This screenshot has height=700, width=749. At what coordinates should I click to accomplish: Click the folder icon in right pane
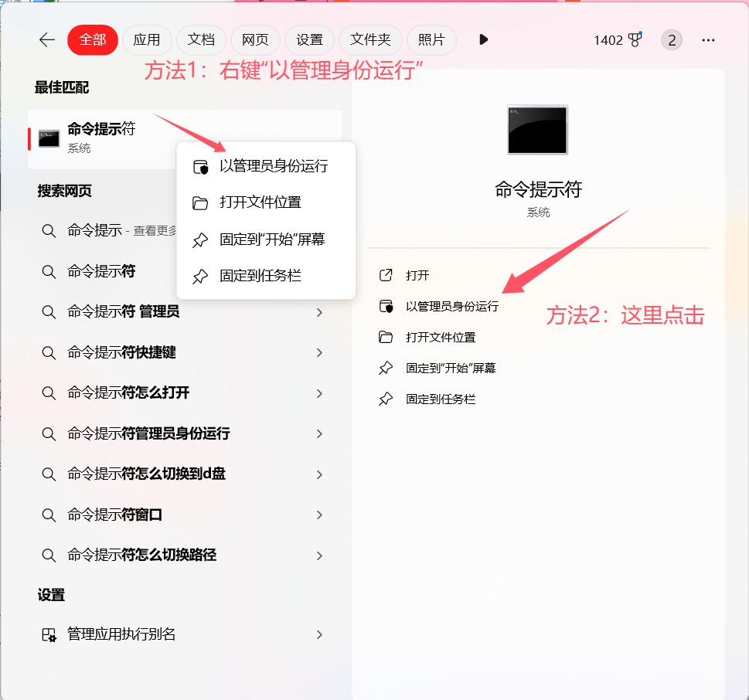pyautogui.click(x=386, y=337)
